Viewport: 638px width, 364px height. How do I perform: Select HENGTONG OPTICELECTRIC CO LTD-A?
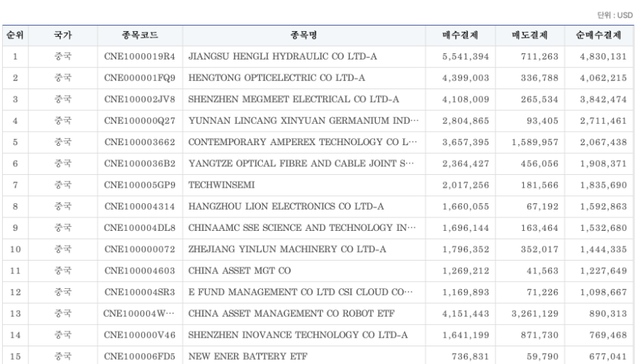point(276,78)
